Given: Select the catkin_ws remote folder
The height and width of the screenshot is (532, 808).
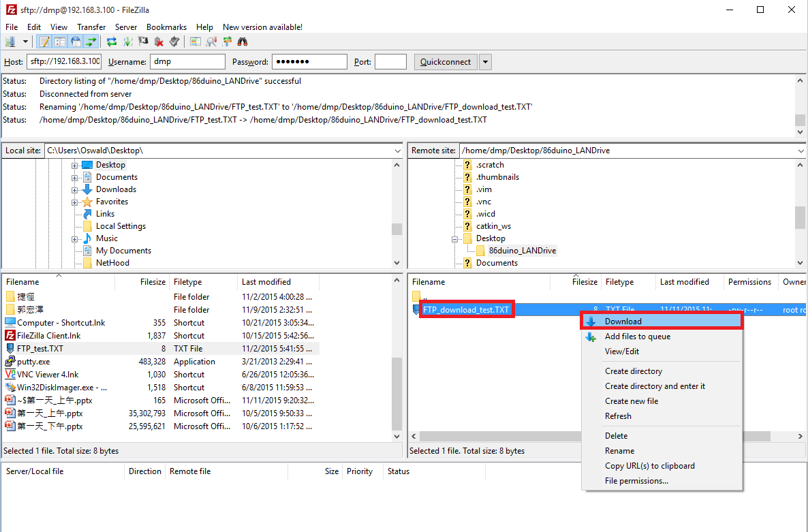Looking at the screenshot, I should [493, 226].
